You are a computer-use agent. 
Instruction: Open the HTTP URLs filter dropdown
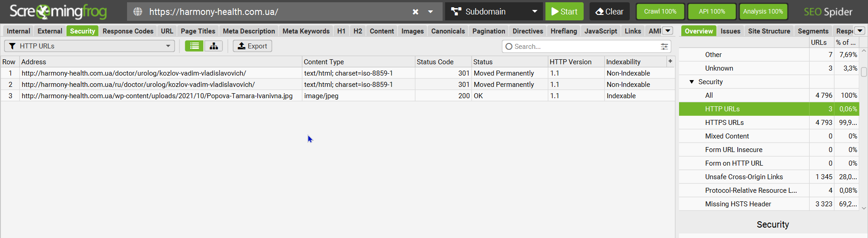click(x=90, y=46)
